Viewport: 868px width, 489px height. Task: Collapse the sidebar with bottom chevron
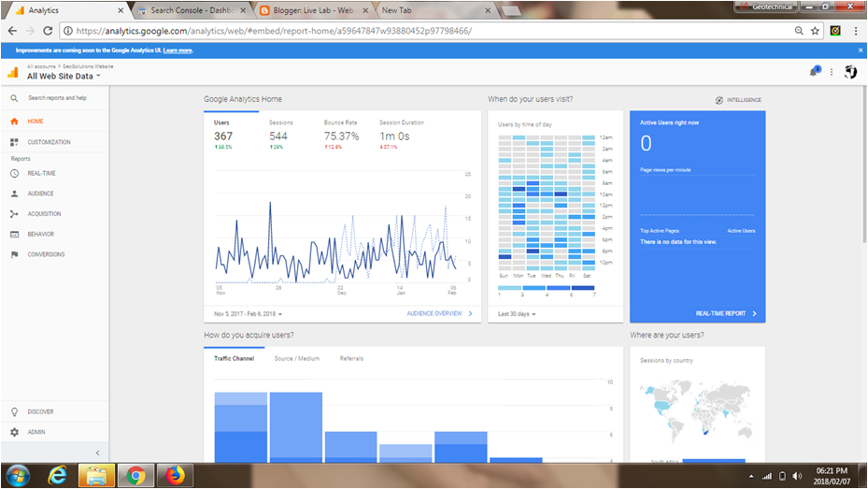tap(97, 453)
